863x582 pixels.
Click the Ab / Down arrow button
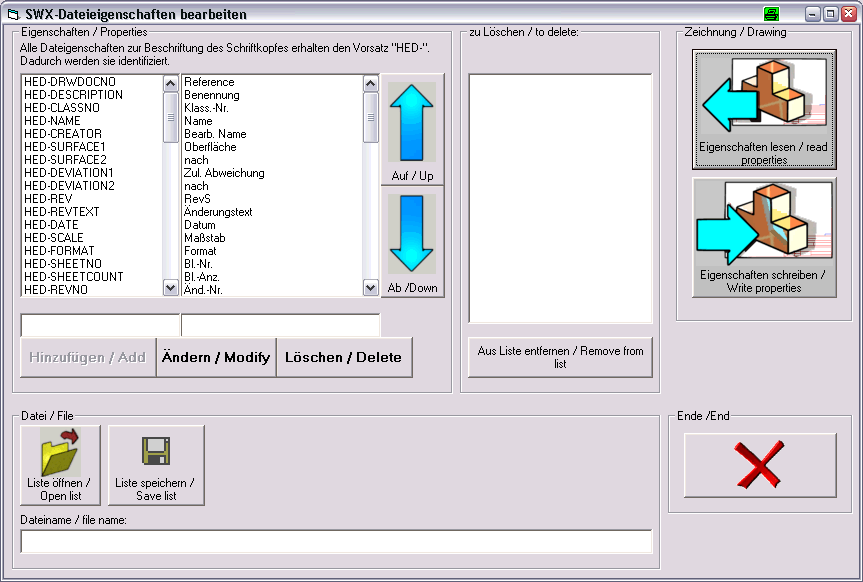(412, 242)
